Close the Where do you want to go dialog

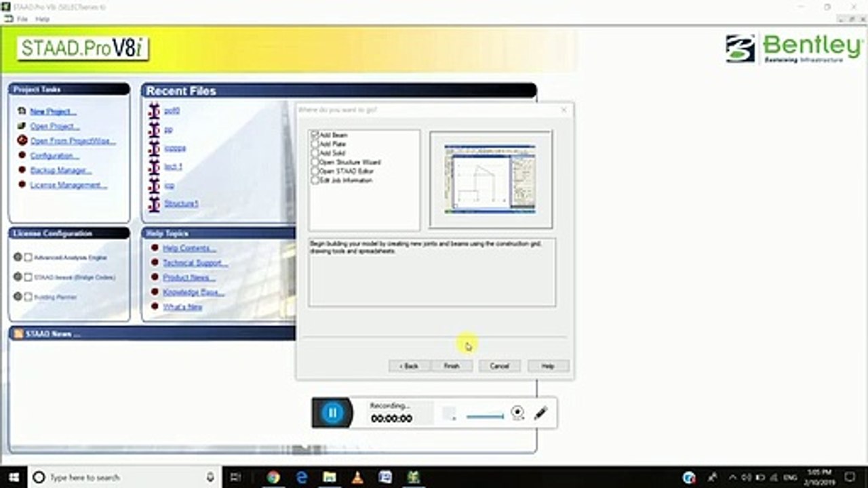click(564, 110)
